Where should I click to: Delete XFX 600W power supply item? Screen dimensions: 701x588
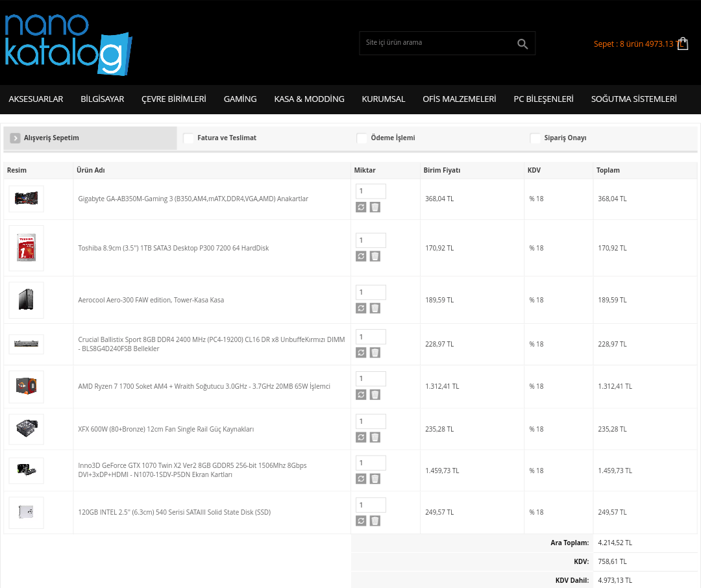pos(375,437)
